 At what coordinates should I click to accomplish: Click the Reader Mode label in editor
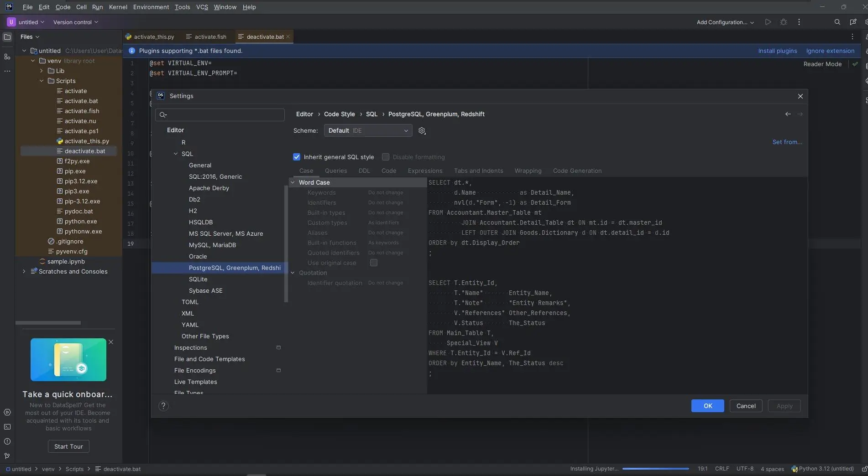(822, 64)
